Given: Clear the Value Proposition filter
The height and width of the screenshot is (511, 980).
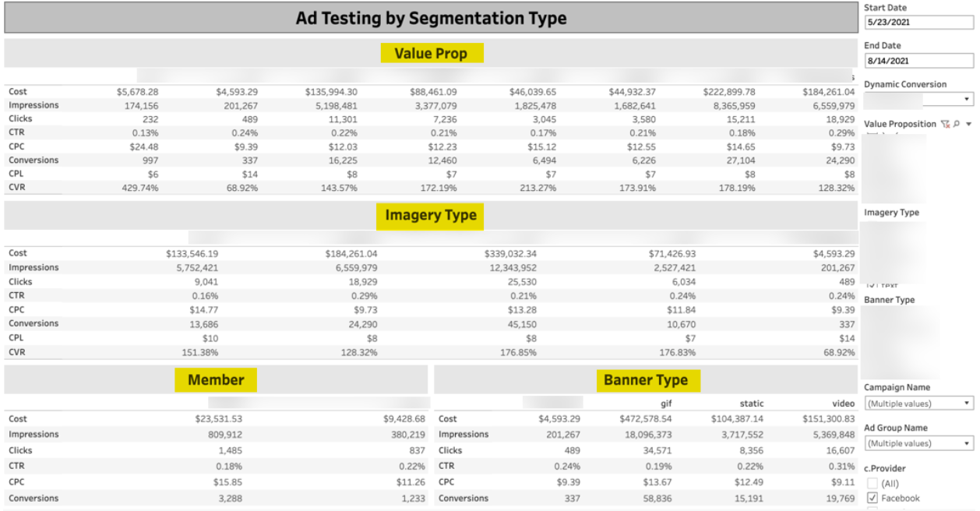Looking at the screenshot, I should tap(945, 124).
